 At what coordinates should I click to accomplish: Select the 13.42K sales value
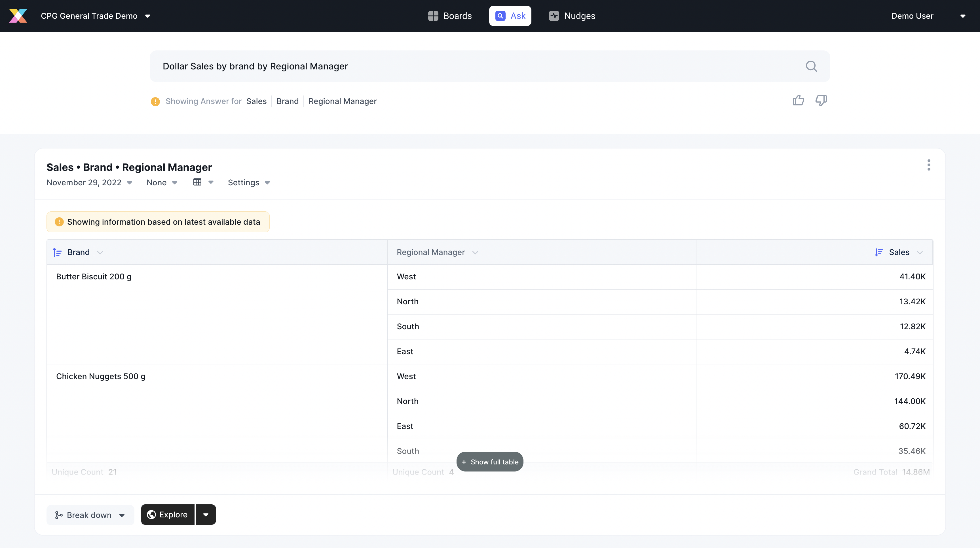click(x=912, y=301)
